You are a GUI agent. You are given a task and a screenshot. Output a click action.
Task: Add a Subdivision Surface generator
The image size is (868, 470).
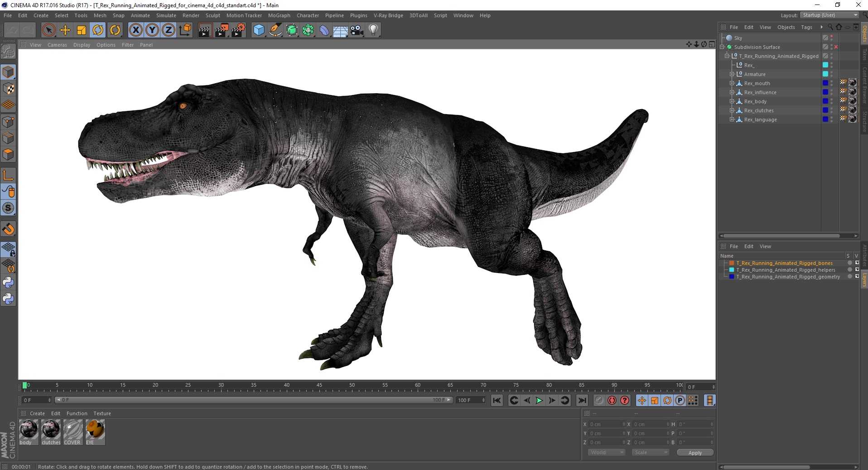(x=292, y=30)
